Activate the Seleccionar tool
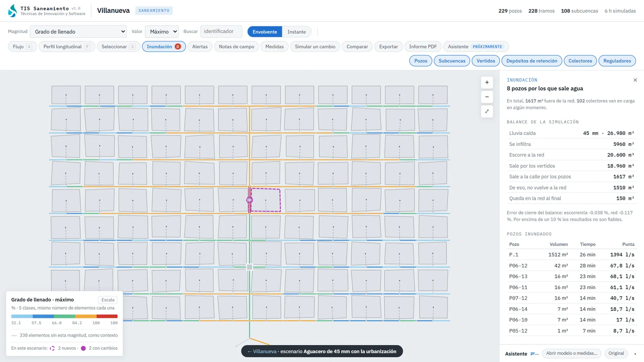Viewport: 644px width, 362px height. pos(118,47)
